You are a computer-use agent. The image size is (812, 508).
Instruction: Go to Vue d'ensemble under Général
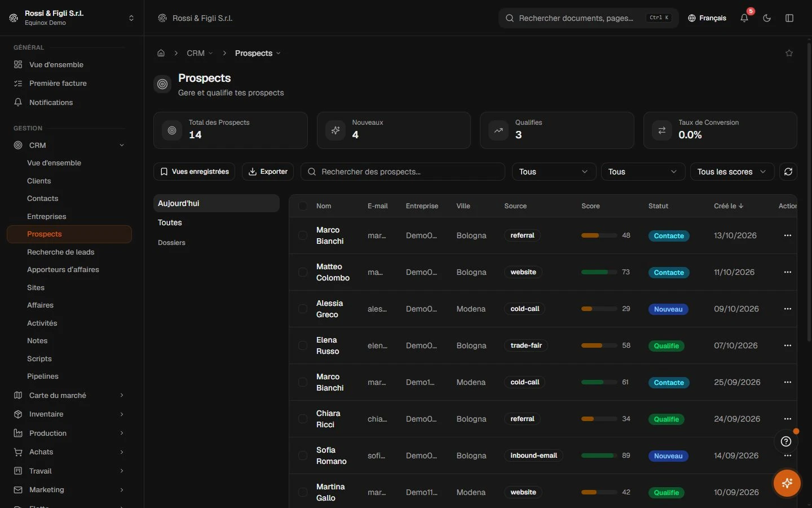(x=69, y=64)
